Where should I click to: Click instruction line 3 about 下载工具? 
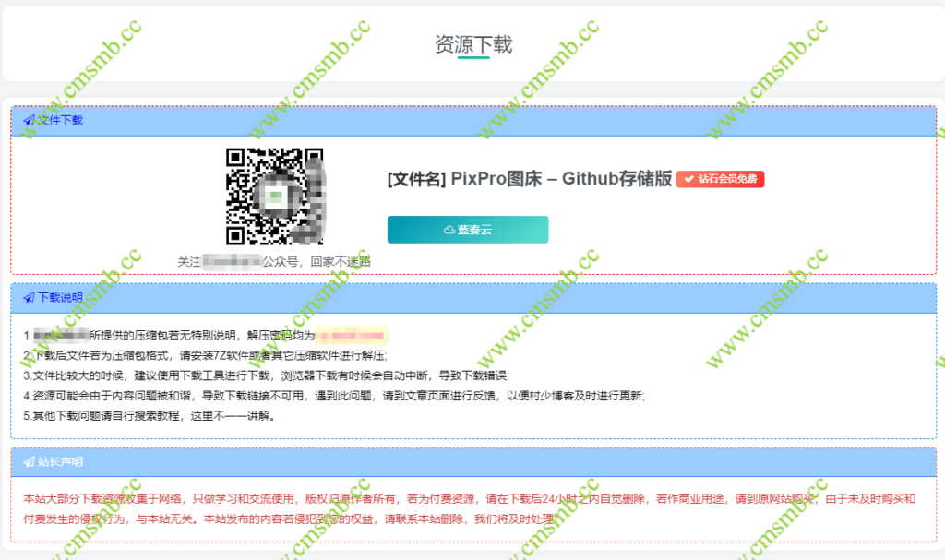[267, 375]
